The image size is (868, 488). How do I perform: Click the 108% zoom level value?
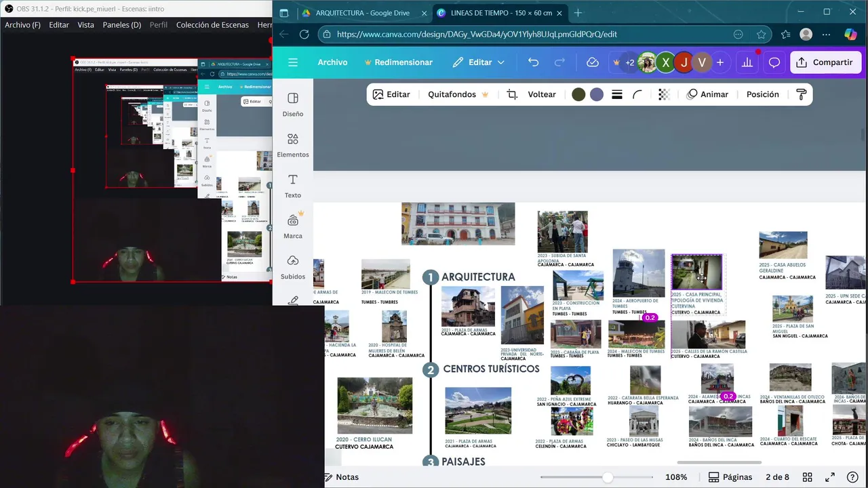[676, 477]
